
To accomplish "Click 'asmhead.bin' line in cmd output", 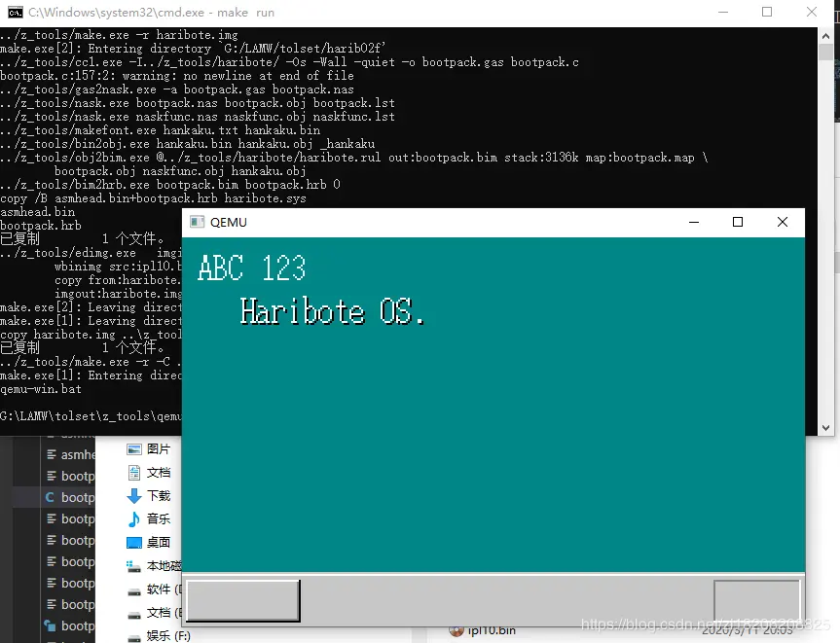I will pos(38,212).
